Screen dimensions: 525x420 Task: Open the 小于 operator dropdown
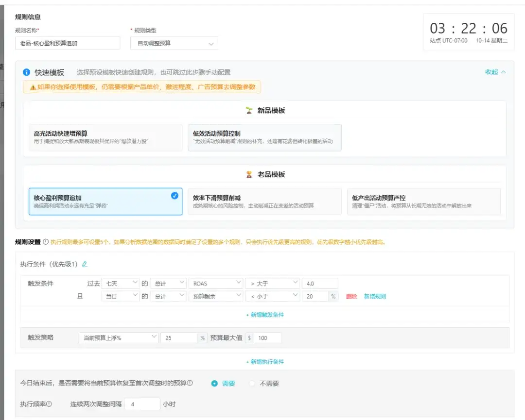(272, 296)
